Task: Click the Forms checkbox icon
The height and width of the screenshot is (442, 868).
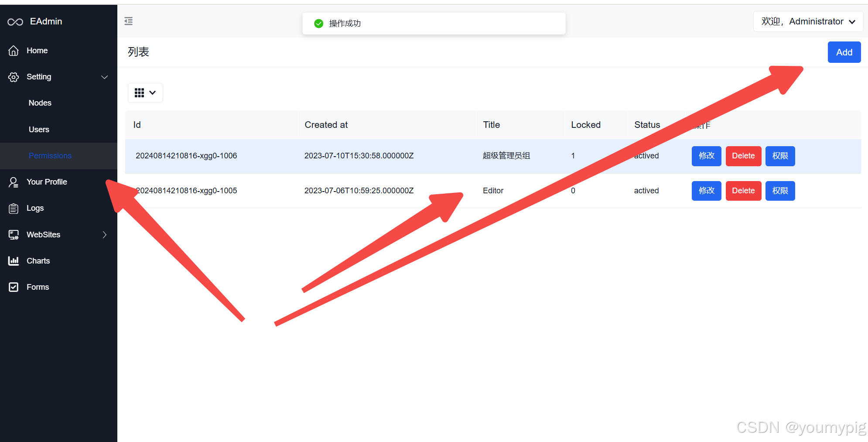Action: tap(14, 287)
